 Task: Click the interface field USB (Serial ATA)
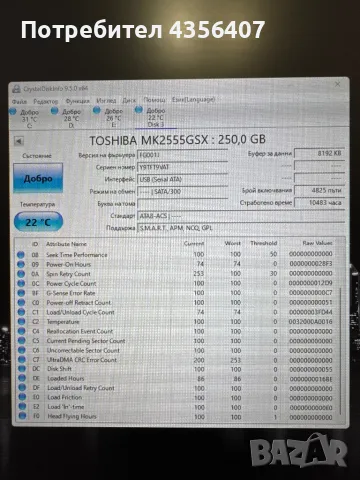tap(182, 179)
